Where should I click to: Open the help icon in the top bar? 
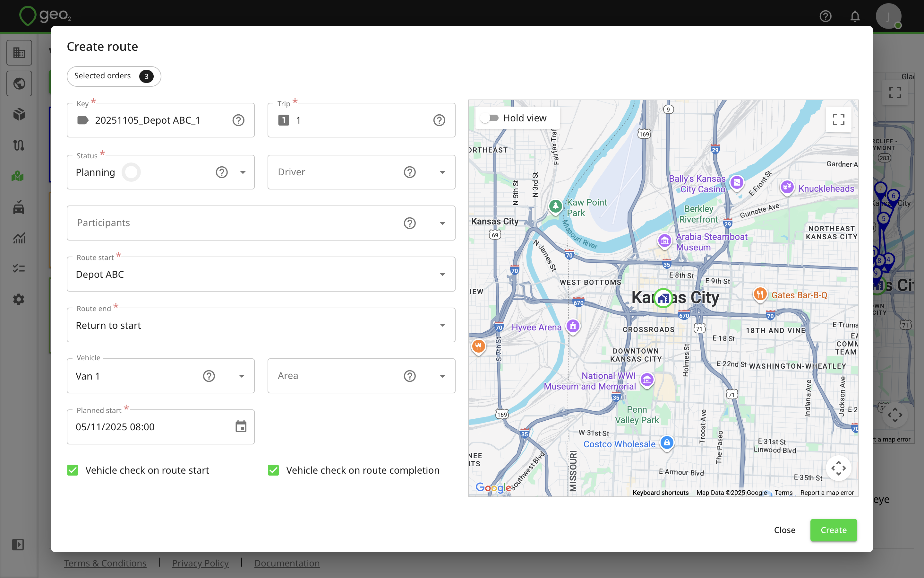[825, 16]
